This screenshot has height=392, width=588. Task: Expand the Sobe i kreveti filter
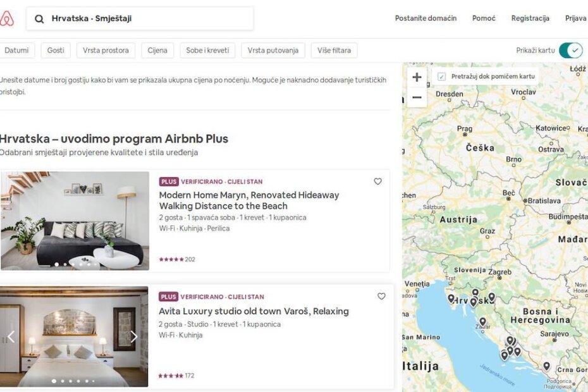coord(207,50)
